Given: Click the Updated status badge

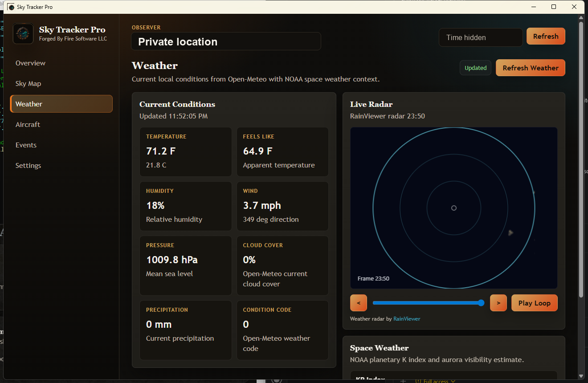Looking at the screenshot, I should (475, 68).
